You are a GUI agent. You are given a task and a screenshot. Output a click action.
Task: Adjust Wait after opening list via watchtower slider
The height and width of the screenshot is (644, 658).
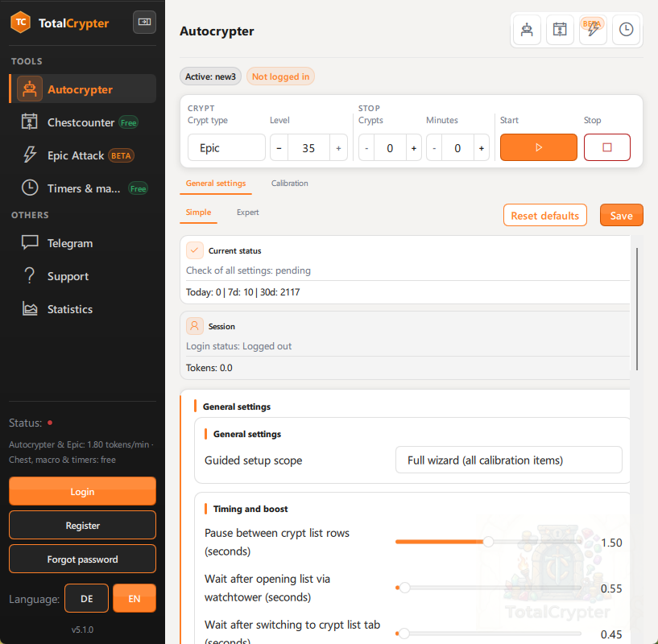pyautogui.click(x=488, y=588)
